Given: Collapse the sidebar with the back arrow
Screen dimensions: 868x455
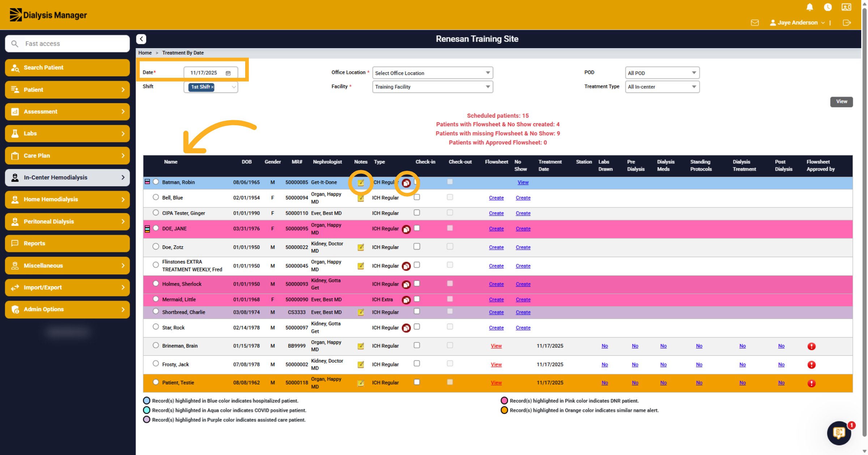Looking at the screenshot, I should coord(141,39).
